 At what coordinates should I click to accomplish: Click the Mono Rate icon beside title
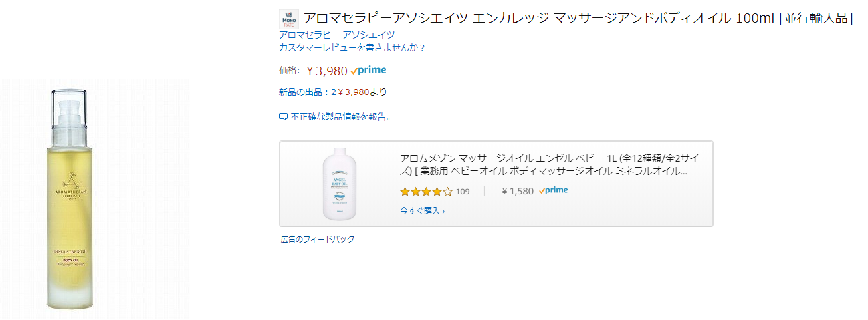click(289, 19)
